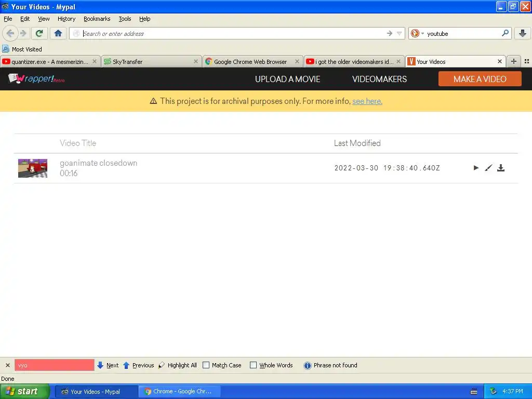Close the SkyTransfer tab
Screen dimensions: 532x399
(x=196, y=61)
